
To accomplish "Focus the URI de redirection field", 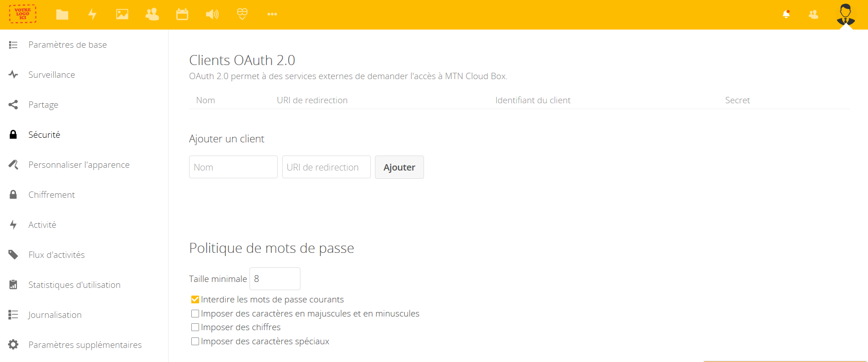I will pos(326,167).
